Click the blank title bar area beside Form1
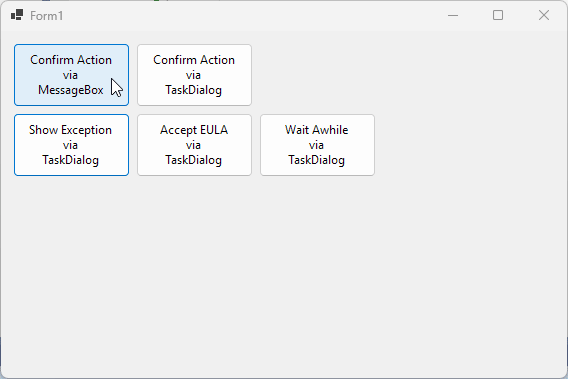This screenshot has width=568, height=379. click(x=246, y=15)
